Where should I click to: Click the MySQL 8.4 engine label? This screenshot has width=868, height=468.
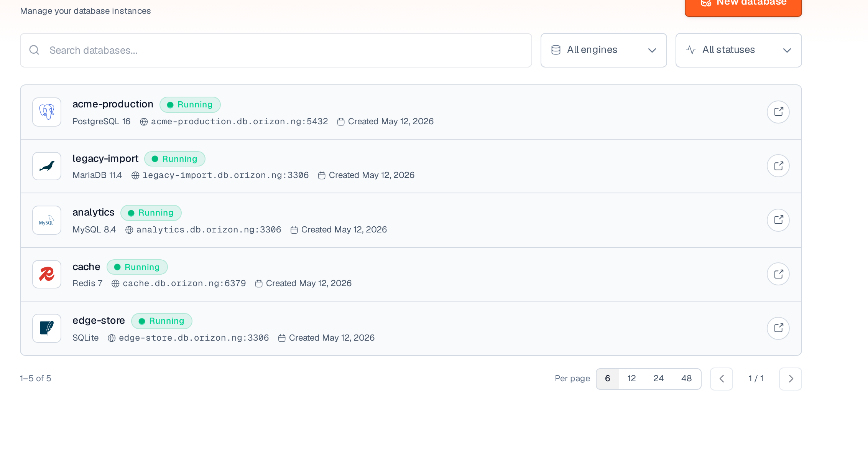click(94, 230)
